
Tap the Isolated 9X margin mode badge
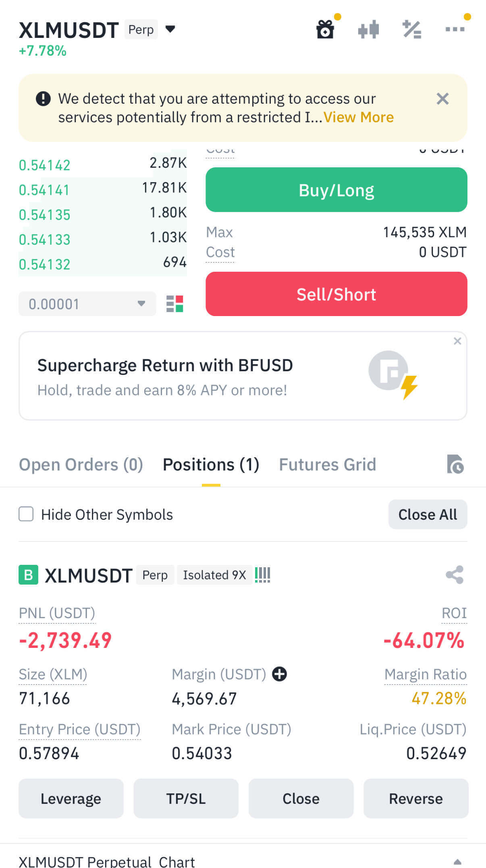pos(214,575)
